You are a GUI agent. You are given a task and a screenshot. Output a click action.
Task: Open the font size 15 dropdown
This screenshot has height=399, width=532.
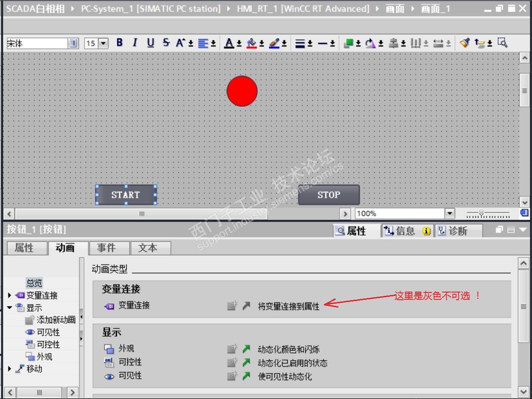pos(103,43)
